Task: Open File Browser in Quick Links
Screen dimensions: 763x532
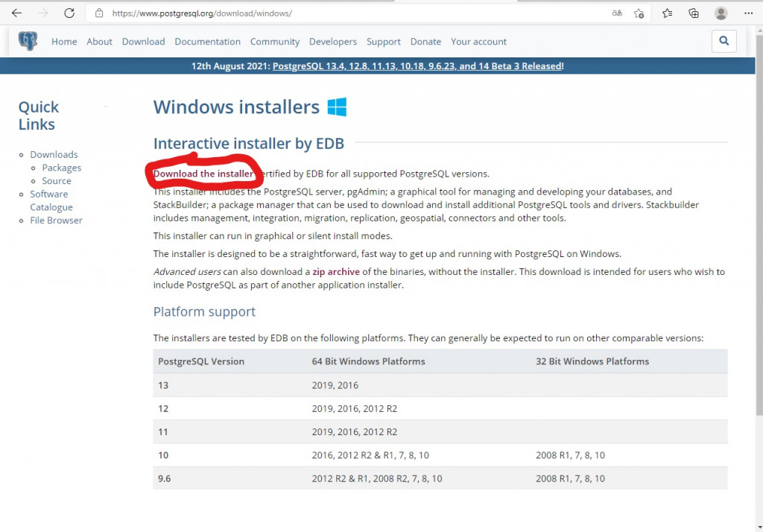Action: [57, 220]
